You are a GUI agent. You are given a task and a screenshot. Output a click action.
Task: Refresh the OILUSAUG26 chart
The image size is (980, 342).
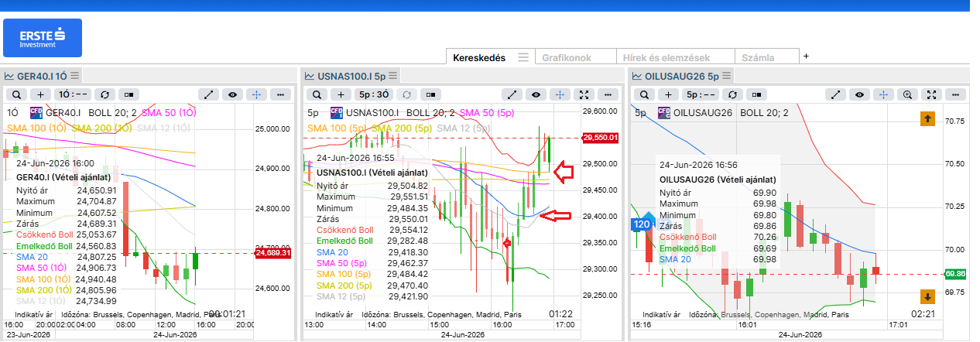[x=732, y=94]
